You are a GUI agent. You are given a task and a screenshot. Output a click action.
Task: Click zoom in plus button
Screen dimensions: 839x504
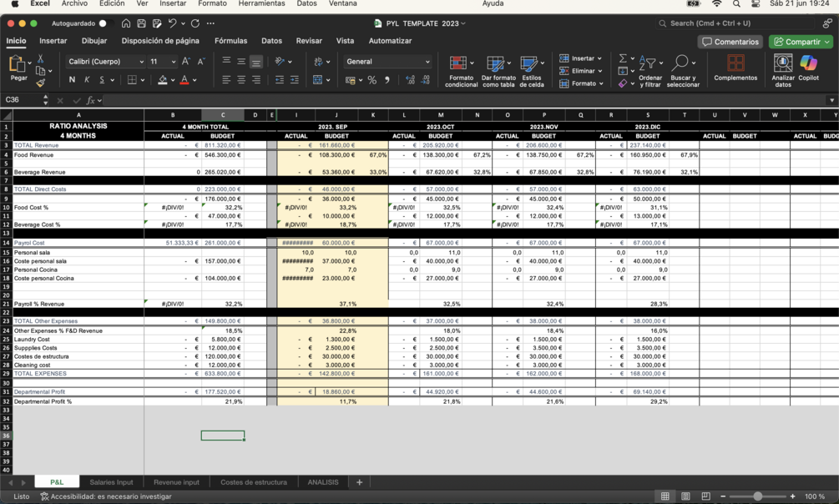click(792, 496)
